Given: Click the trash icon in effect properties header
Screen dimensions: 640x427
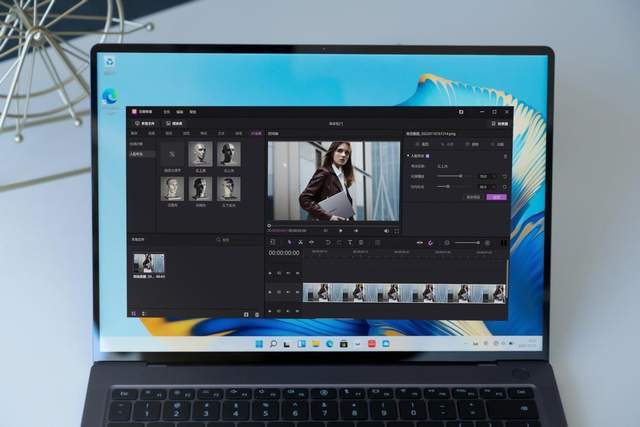Looking at the screenshot, I should [x=505, y=156].
